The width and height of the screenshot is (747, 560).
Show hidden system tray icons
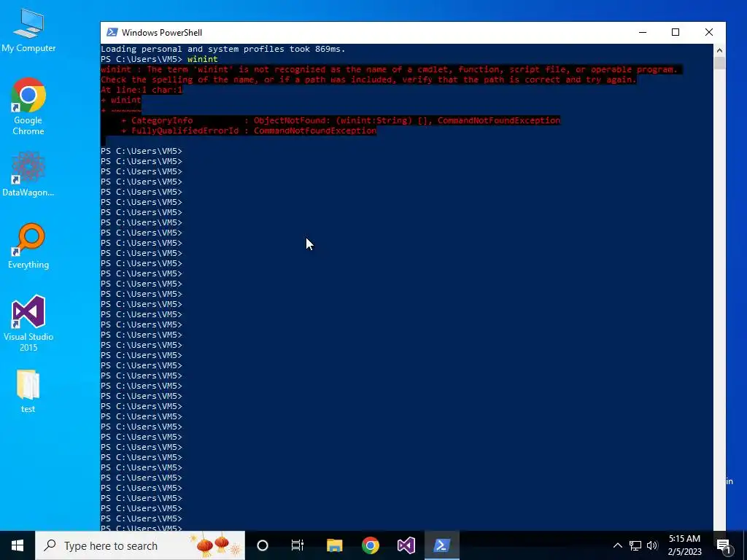[617, 545]
